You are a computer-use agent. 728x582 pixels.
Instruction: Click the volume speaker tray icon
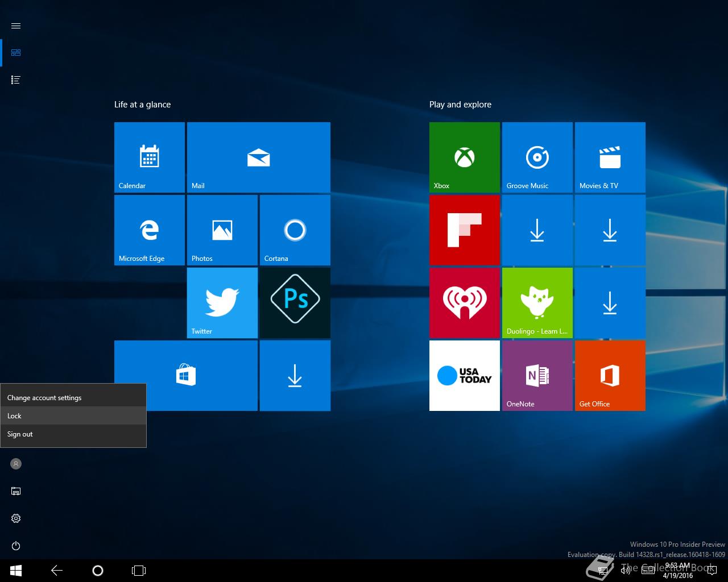click(625, 571)
